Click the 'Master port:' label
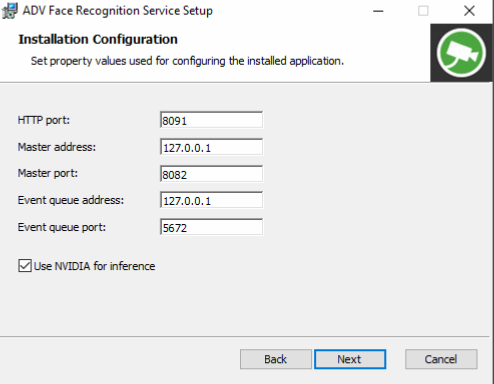 pyautogui.click(x=48, y=173)
